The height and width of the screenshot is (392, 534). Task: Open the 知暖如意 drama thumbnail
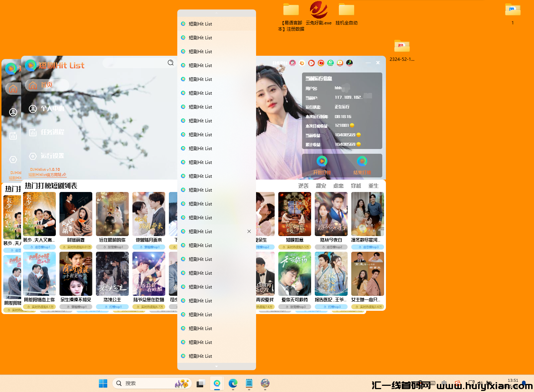click(295, 214)
